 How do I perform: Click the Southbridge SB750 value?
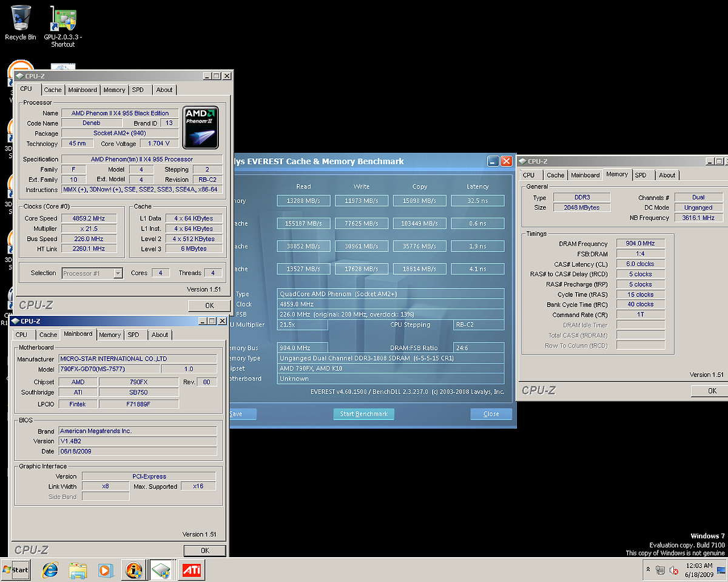139,393
